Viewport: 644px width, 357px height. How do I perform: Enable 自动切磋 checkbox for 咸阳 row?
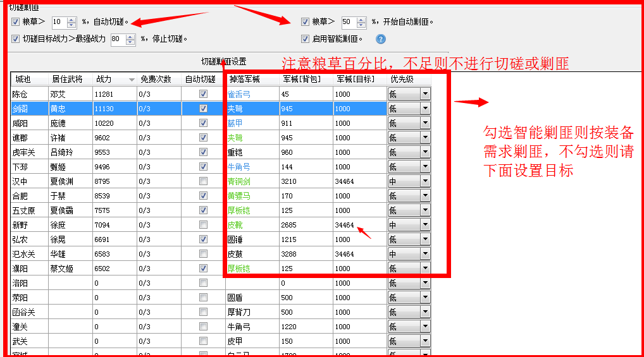(203, 123)
